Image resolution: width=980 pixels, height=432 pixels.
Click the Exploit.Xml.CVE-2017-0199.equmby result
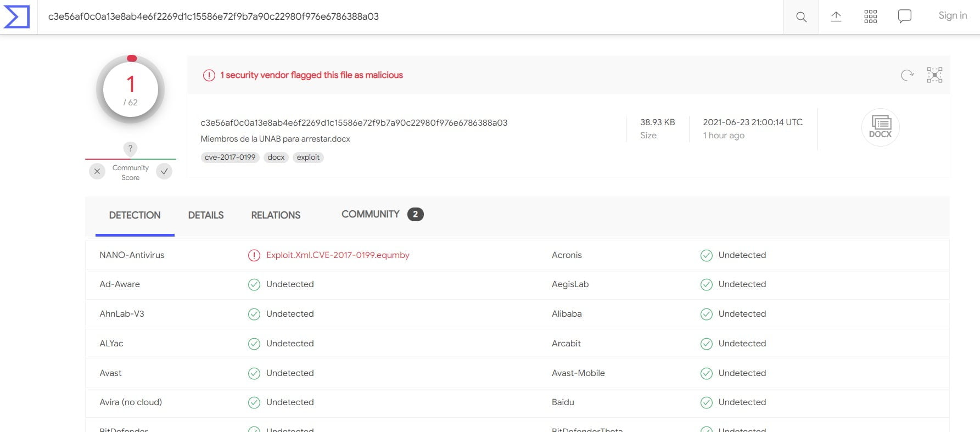point(338,255)
